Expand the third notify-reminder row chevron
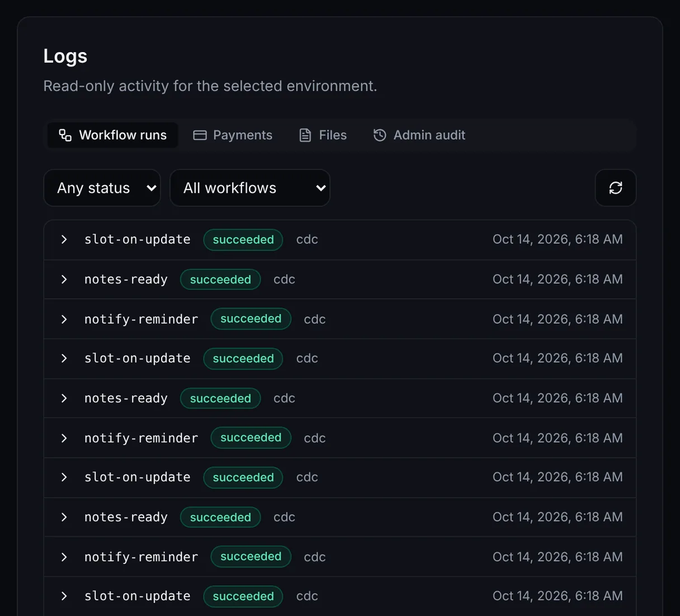The width and height of the screenshot is (680, 616). 64,557
